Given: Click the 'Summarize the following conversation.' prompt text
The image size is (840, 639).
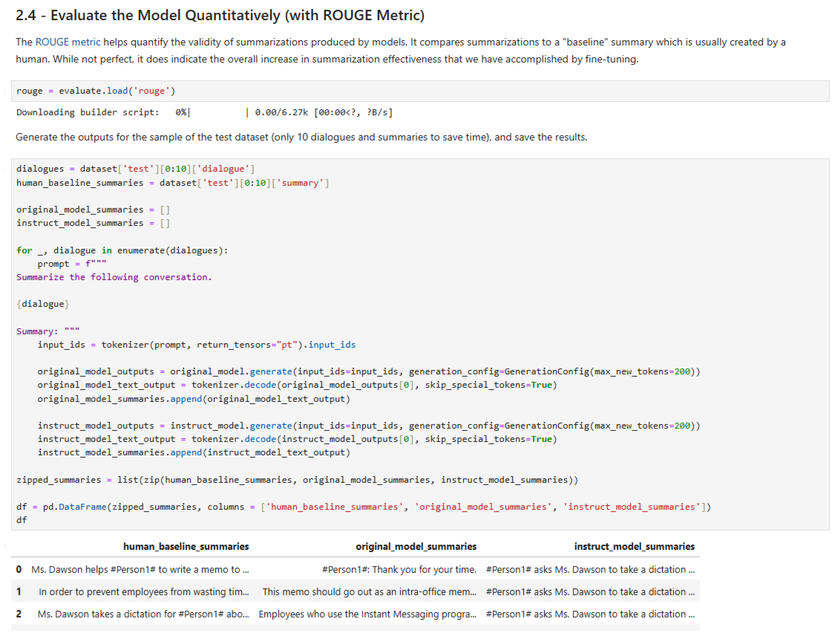Looking at the screenshot, I should 114,277.
